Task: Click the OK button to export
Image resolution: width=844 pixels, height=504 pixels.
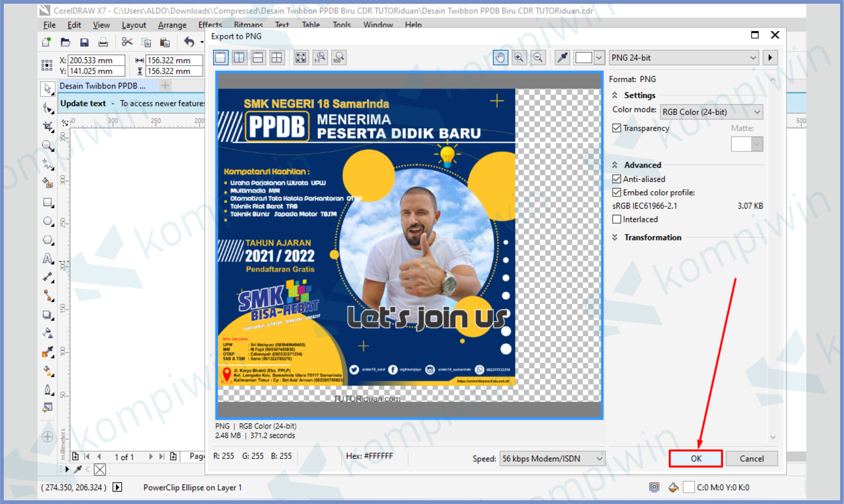Action: click(x=695, y=459)
